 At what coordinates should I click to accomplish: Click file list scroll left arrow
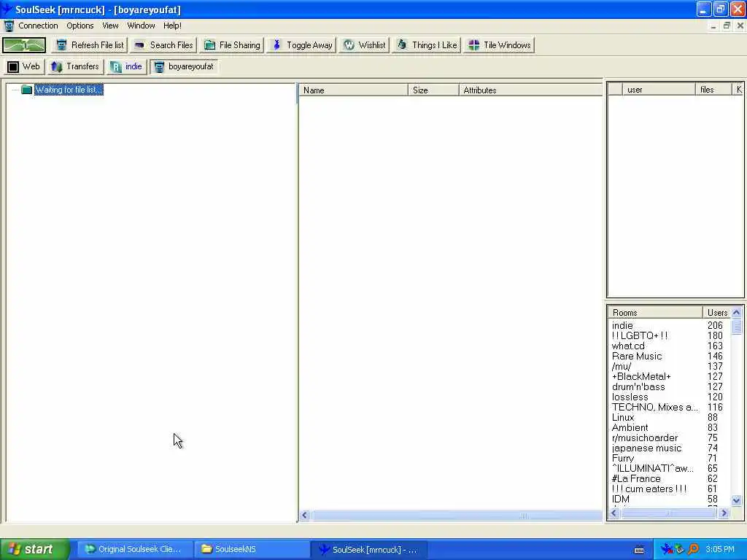[x=305, y=516]
